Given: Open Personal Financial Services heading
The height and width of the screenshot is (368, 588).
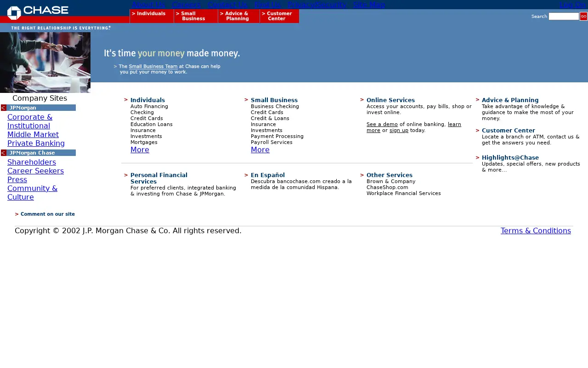Looking at the screenshot, I should [159, 178].
